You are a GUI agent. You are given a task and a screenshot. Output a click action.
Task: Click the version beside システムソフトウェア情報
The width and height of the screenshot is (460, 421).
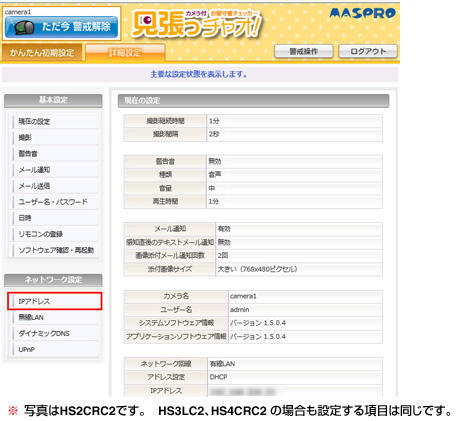click(258, 323)
